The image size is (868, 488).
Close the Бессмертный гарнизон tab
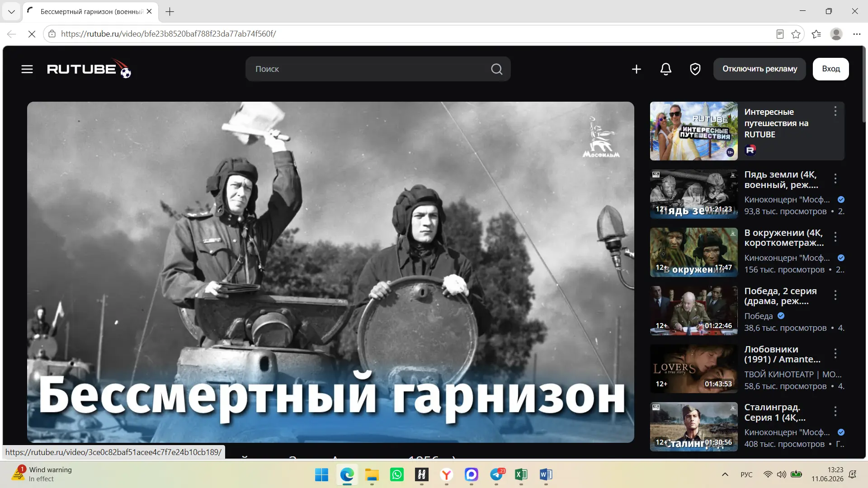[x=149, y=12]
